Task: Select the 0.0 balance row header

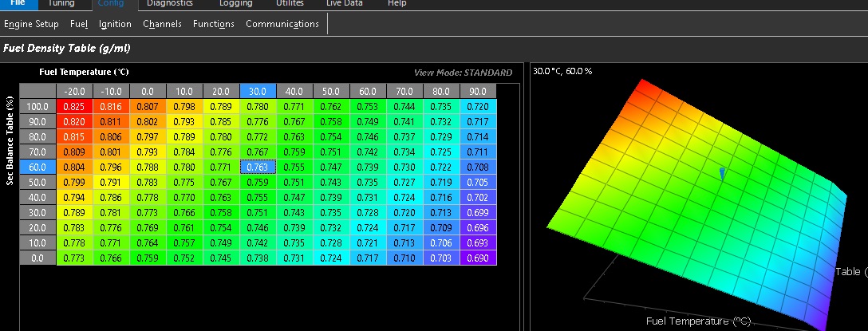Action: point(37,258)
